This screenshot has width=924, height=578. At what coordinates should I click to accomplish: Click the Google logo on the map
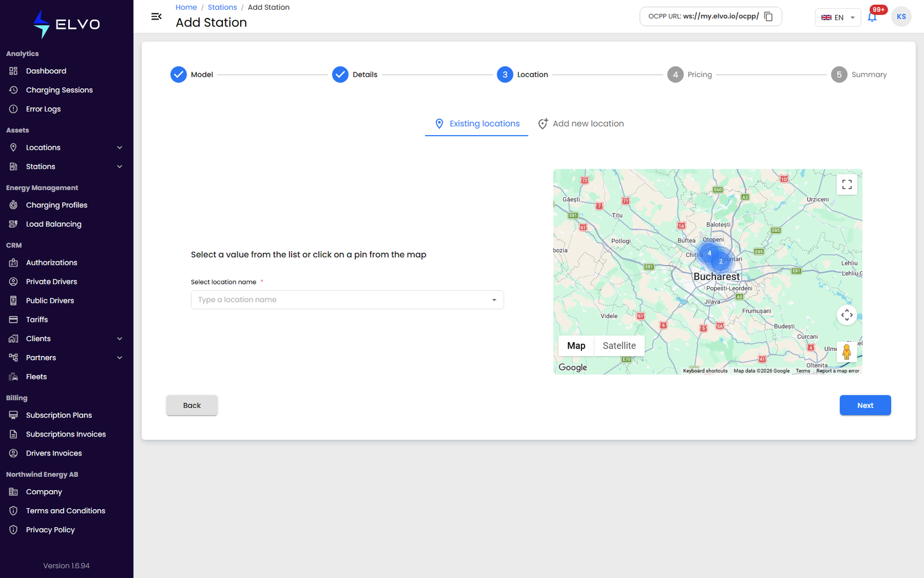point(572,368)
